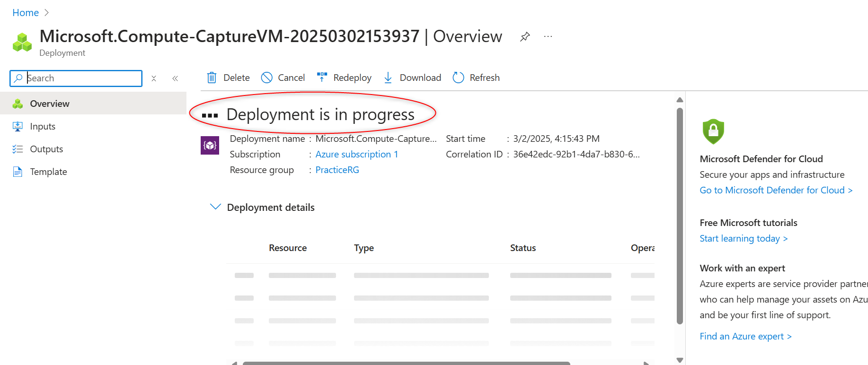Click the vertical scrollbar up arrow
This screenshot has height=365, width=868.
click(680, 100)
